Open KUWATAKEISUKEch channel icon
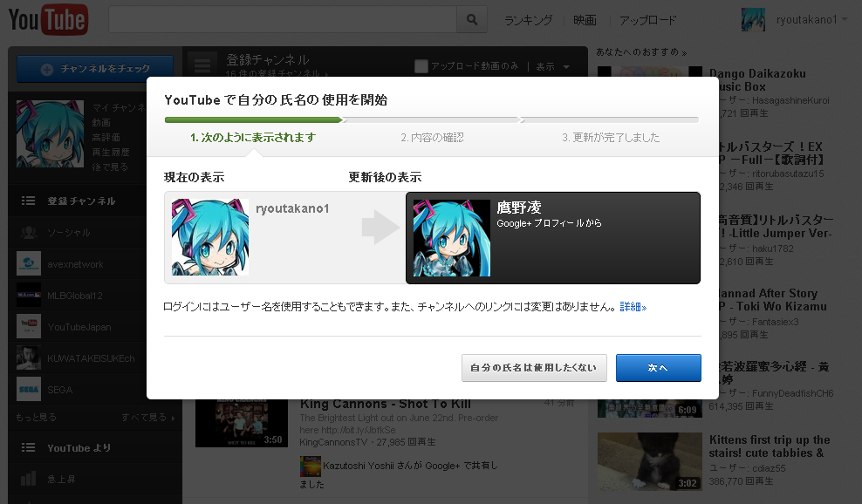The image size is (862, 504). click(29, 358)
